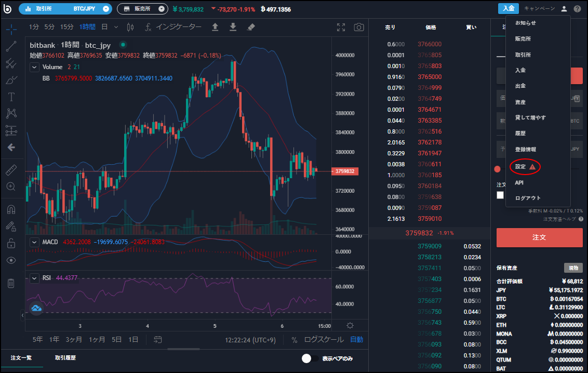Toggle 自動 auto scale
This screenshot has width=588, height=373.
pyautogui.click(x=357, y=340)
